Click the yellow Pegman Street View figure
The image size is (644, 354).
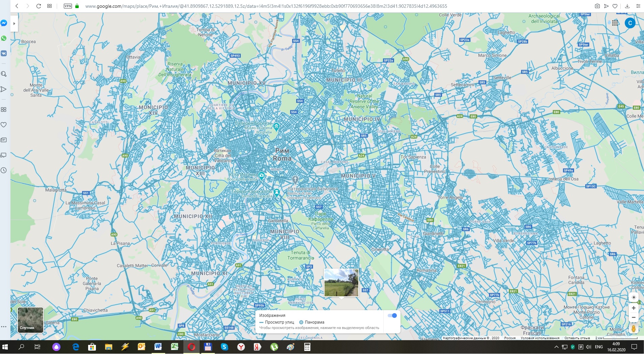point(634,328)
